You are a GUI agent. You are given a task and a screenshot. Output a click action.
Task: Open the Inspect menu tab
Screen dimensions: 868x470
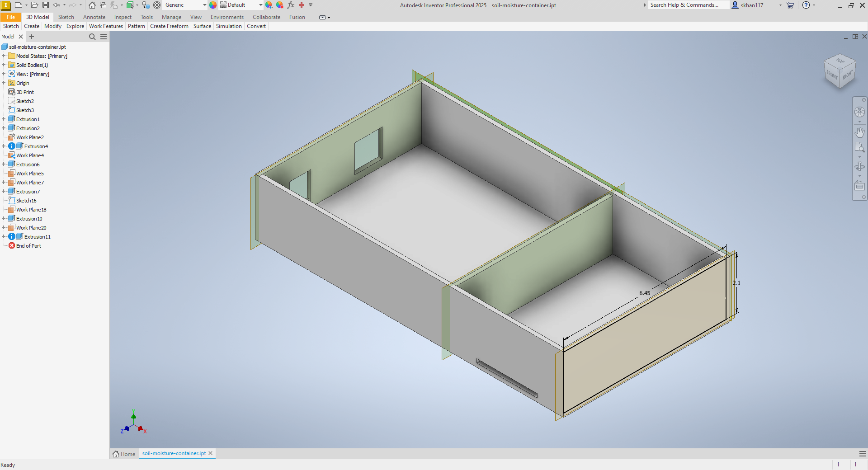[123, 17]
